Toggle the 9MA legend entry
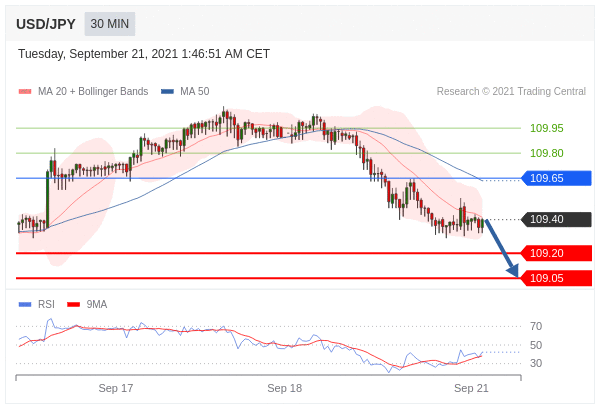600x413 pixels. coord(87,304)
